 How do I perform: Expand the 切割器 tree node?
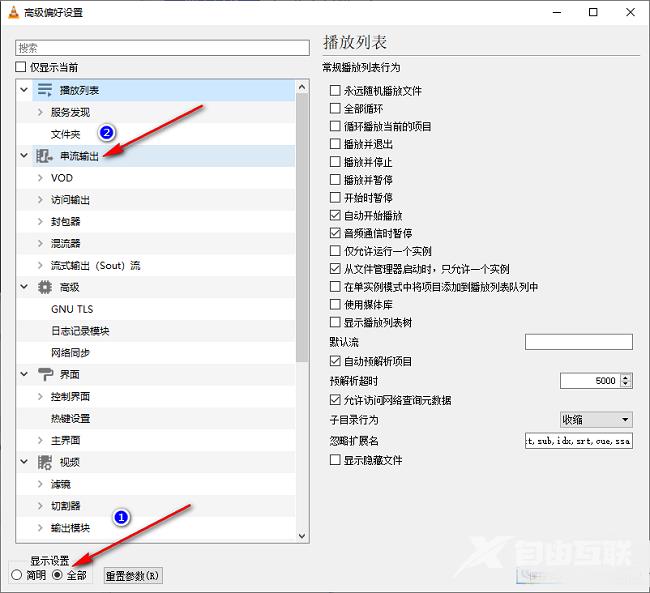[x=40, y=506]
